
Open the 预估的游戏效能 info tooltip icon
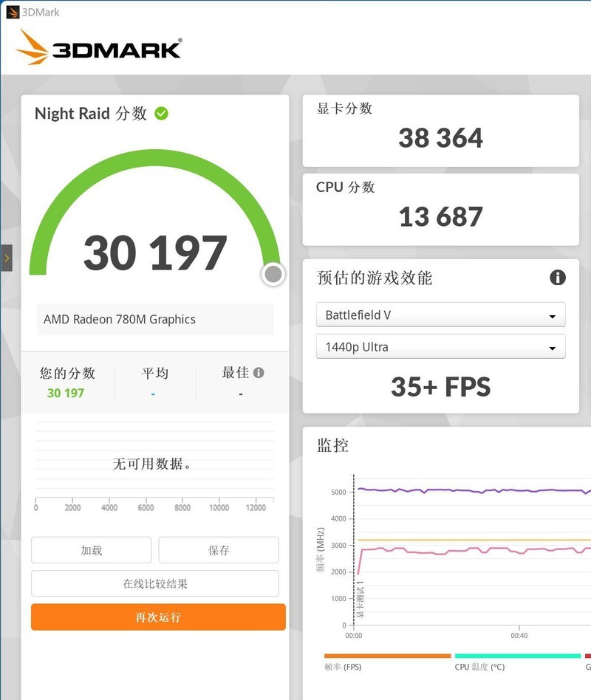click(558, 278)
